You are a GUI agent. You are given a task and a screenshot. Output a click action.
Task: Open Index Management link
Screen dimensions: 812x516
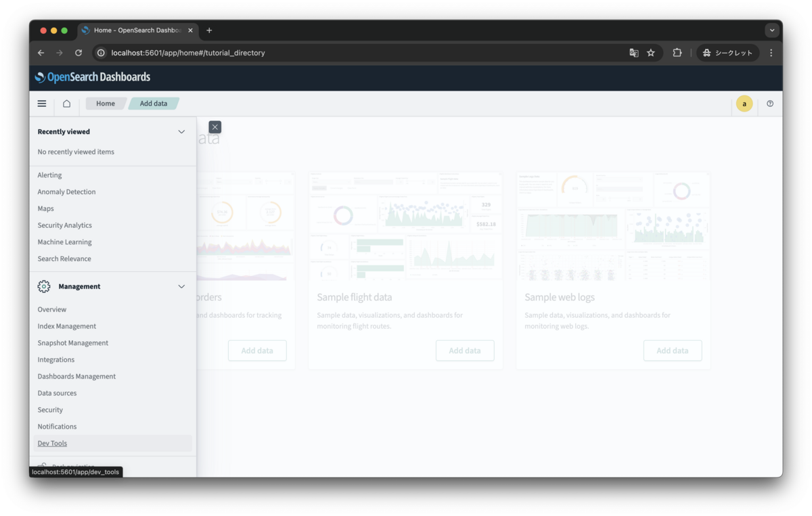tap(67, 326)
